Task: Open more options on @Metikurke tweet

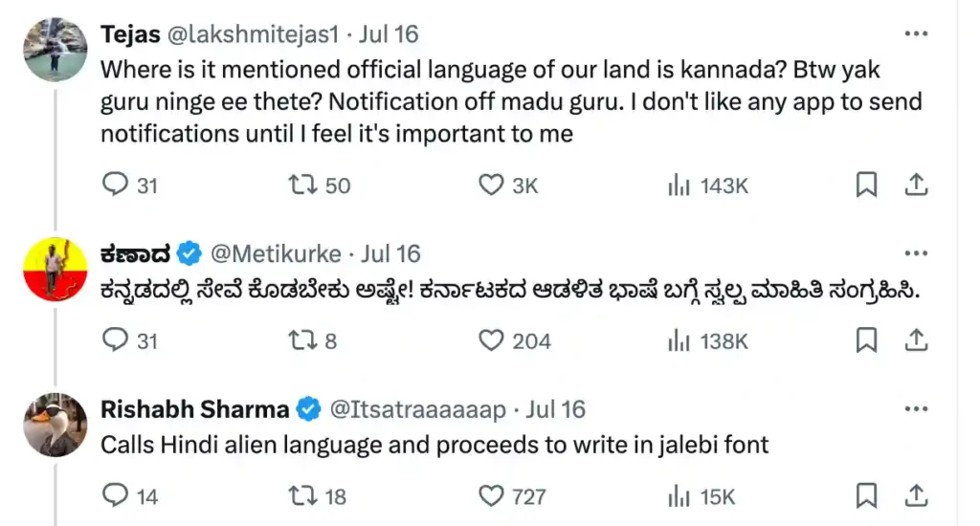Action: pyautogui.click(x=916, y=254)
